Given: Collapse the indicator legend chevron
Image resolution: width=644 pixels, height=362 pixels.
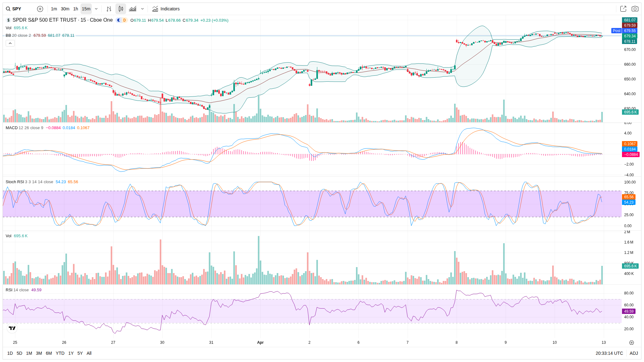Looking at the screenshot, I should (x=10, y=43).
